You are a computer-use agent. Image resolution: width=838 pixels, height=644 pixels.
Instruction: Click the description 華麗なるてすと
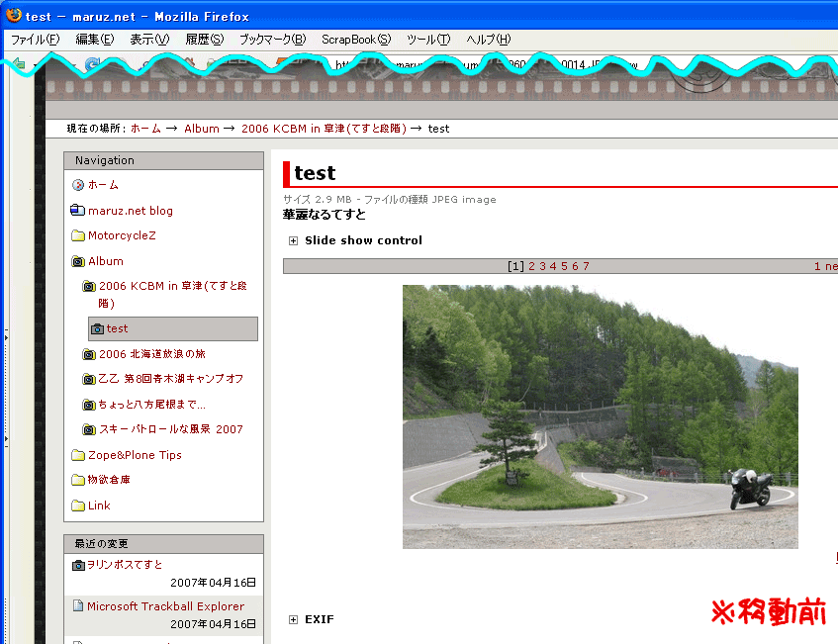[x=325, y=215]
